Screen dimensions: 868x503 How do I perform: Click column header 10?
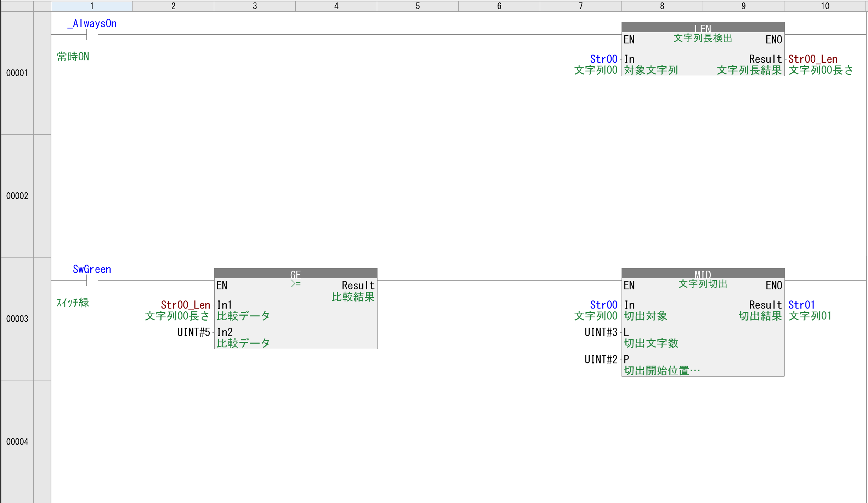pos(825,6)
